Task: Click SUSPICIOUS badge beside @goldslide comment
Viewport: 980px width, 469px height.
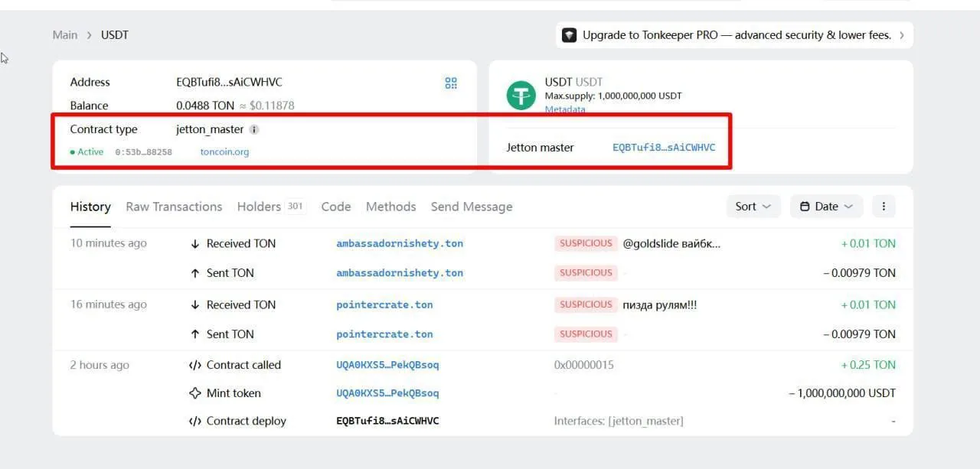Action: tap(586, 243)
